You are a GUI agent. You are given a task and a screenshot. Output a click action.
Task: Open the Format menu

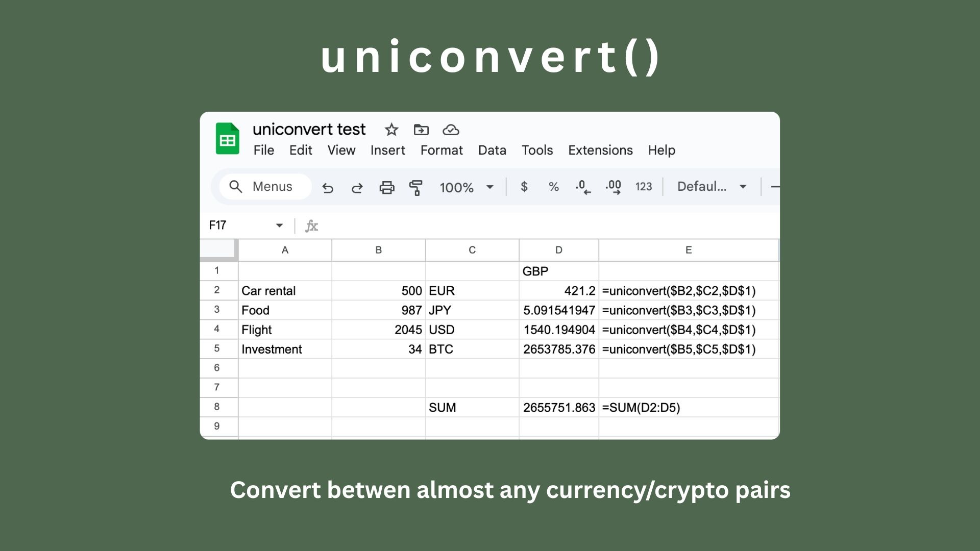point(442,150)
